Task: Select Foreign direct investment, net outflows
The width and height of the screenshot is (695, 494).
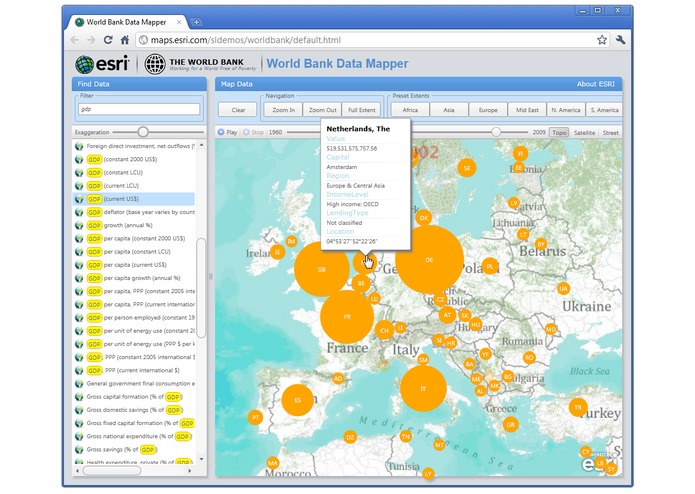Action: point(133,146)
